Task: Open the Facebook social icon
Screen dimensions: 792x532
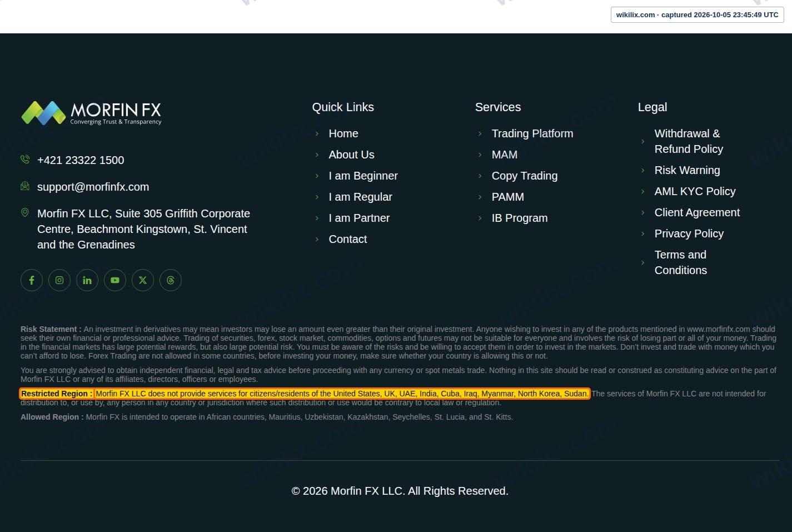Action: (32, 280)
